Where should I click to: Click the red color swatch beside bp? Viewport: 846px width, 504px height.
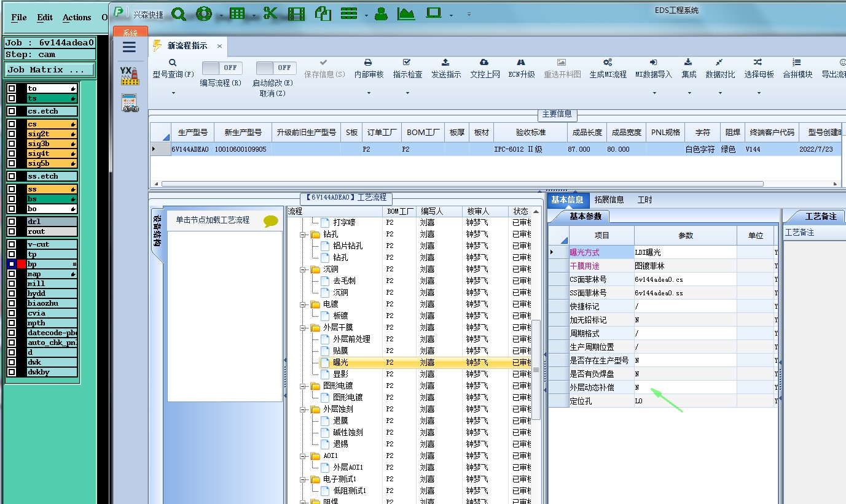(x=22, y=264)
